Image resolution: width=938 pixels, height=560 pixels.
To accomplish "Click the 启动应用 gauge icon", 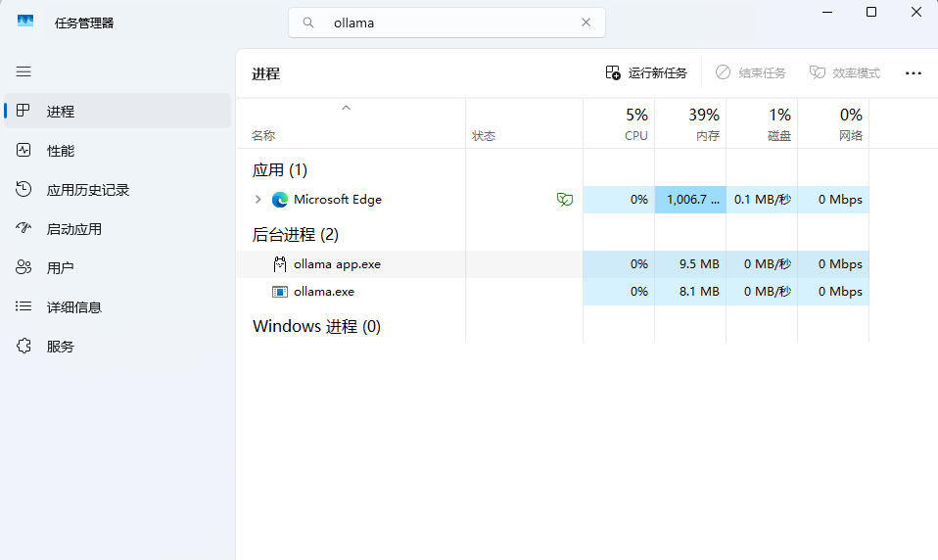I will [23, 228].
